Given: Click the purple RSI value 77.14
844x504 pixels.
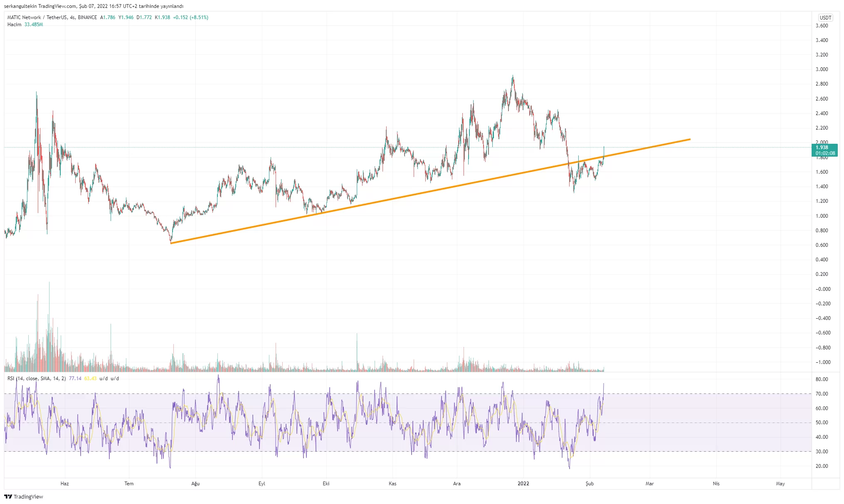Looking at the screenshot, I should click(x=75, y=379).
